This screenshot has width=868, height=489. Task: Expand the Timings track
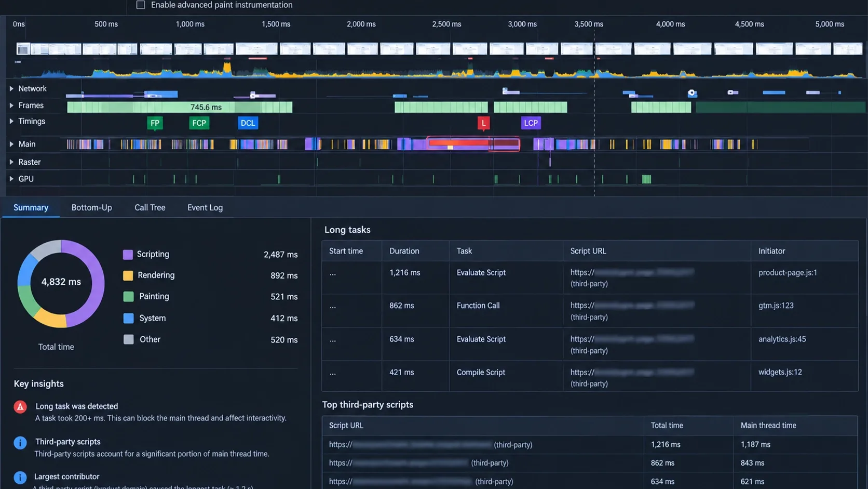[11, 121]
